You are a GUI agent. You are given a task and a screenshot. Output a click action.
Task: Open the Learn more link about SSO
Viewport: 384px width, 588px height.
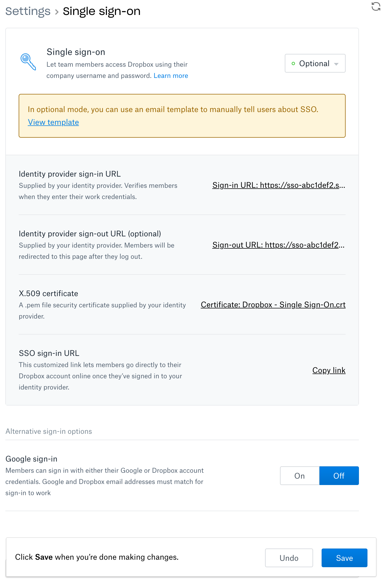pyautogui.click(x=171, y=76)
